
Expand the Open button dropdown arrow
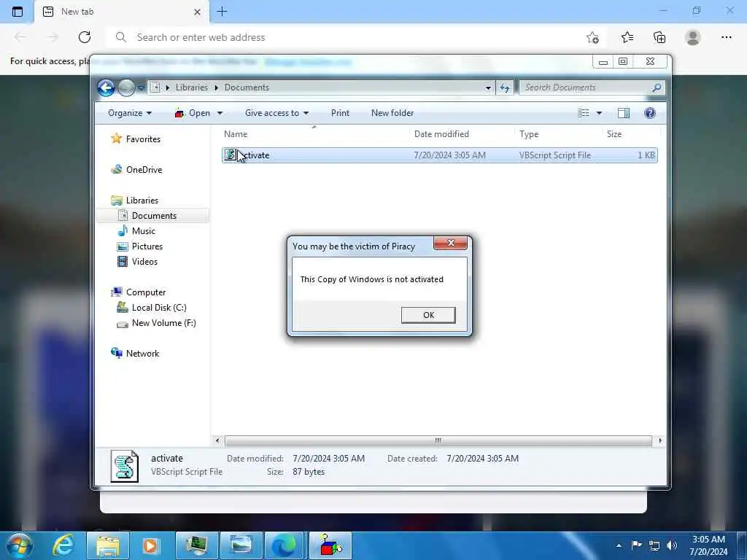tap(220, 113)
